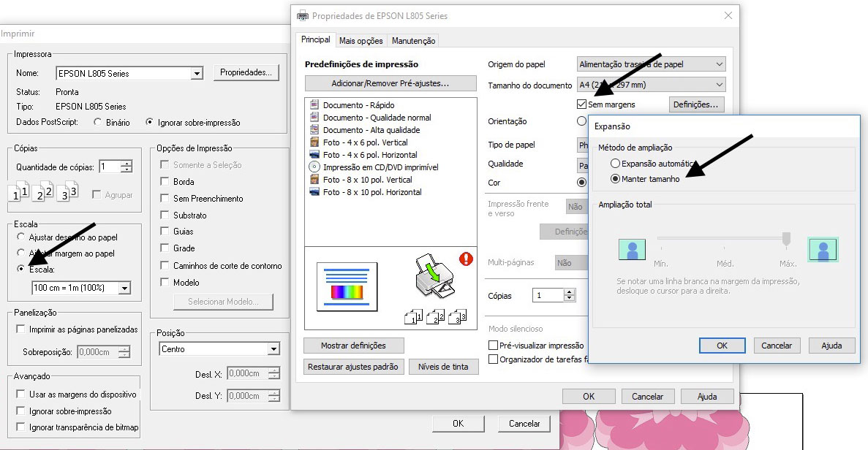The height and width of the screenshot is (450, 868).
Task: Click Cancelar in the Imprimir dialog
Action: click(x=524, y=424)
